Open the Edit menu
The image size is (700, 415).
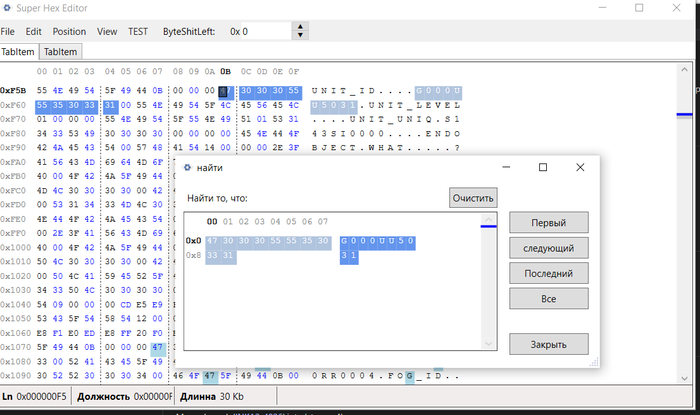click(x=34, y=31)
